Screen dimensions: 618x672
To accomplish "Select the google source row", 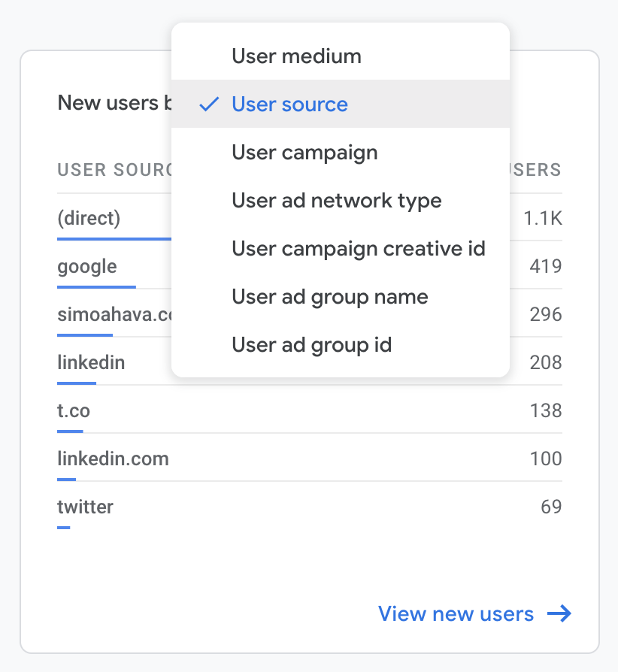I will click(87, 266).
